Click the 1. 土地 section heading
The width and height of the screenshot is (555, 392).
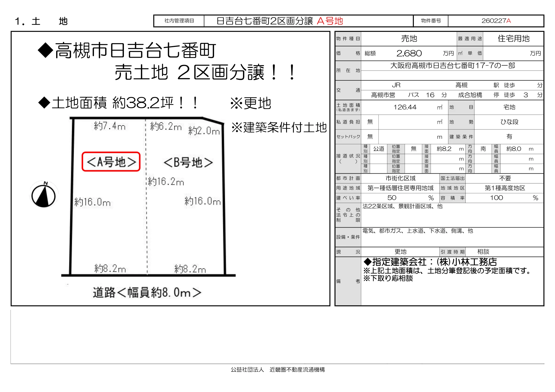41,21
